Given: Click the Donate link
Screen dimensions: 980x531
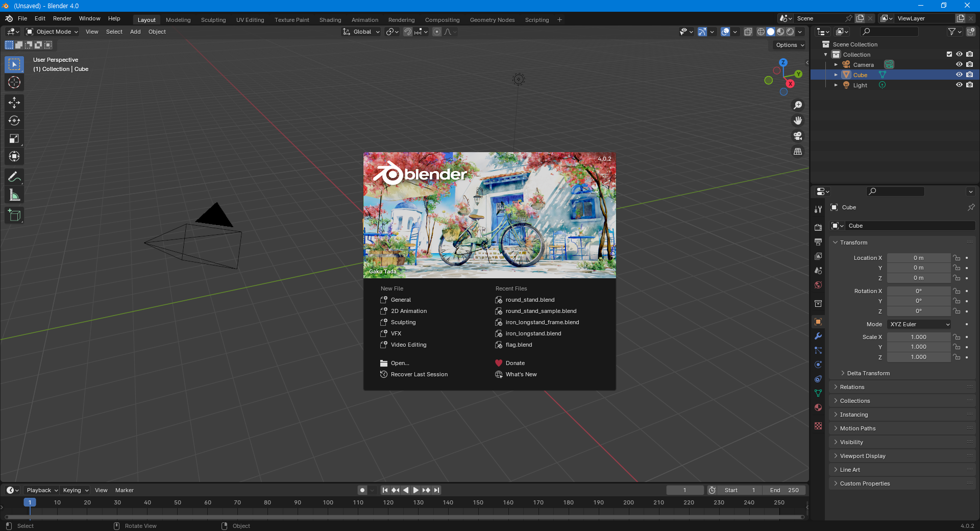Looking at the screenshot, I should [515, 363].
